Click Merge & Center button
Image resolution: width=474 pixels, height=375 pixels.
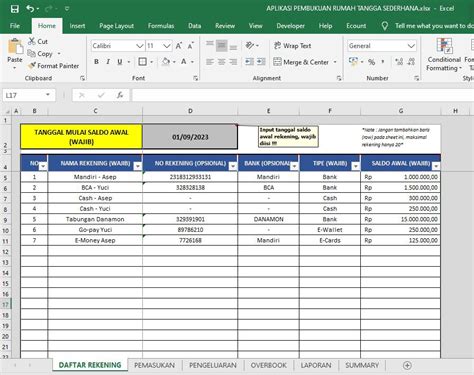point(301,62)
